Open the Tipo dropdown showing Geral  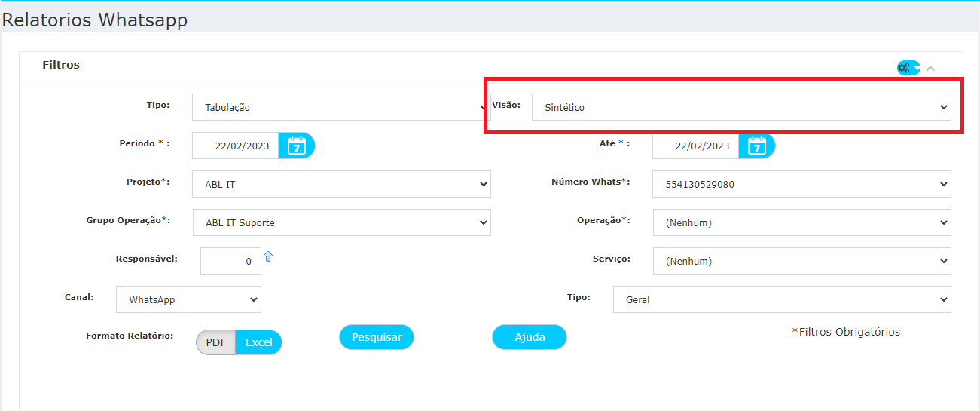click(x=782, y=299)
